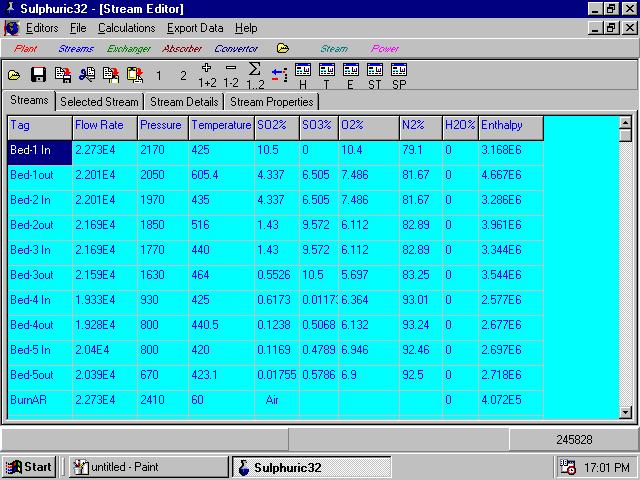Open the Export Data menu
The image size is (640, 480).
pyautogui.click(x=195, y=28)
